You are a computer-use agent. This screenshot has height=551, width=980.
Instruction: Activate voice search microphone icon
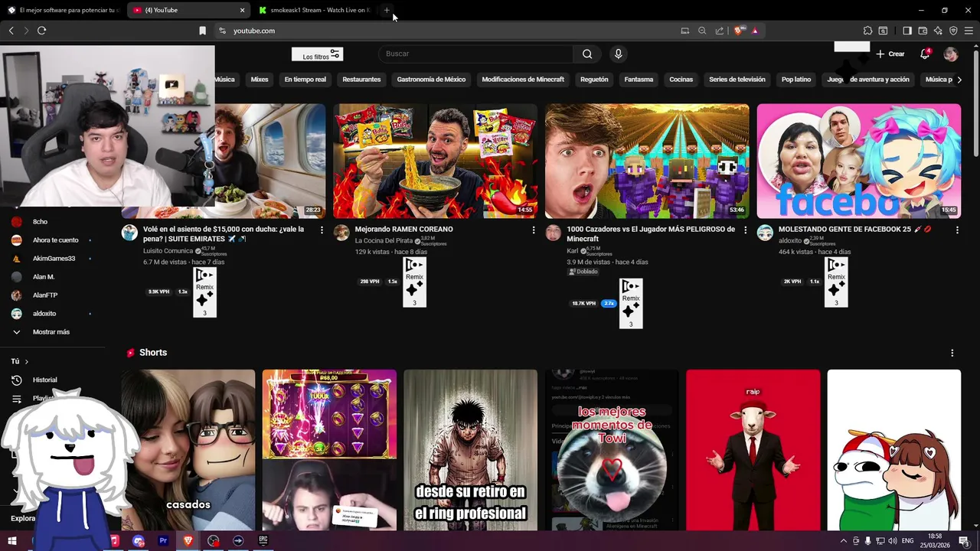pos(618,54)
